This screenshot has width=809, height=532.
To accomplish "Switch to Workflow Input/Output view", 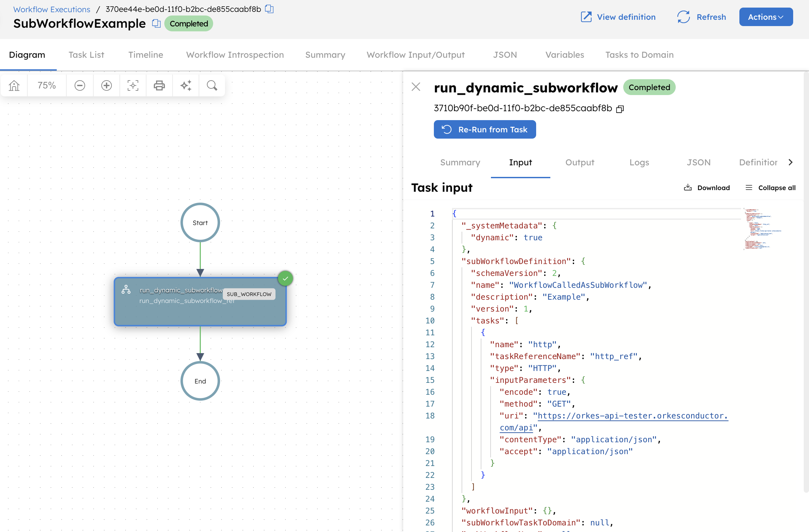I will tap(415, 55).
